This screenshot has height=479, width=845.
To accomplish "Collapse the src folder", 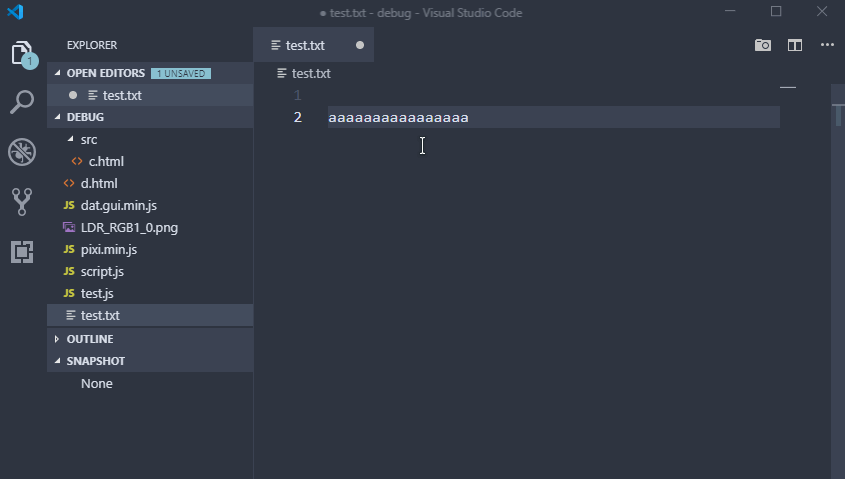I will tap(71, 139).
